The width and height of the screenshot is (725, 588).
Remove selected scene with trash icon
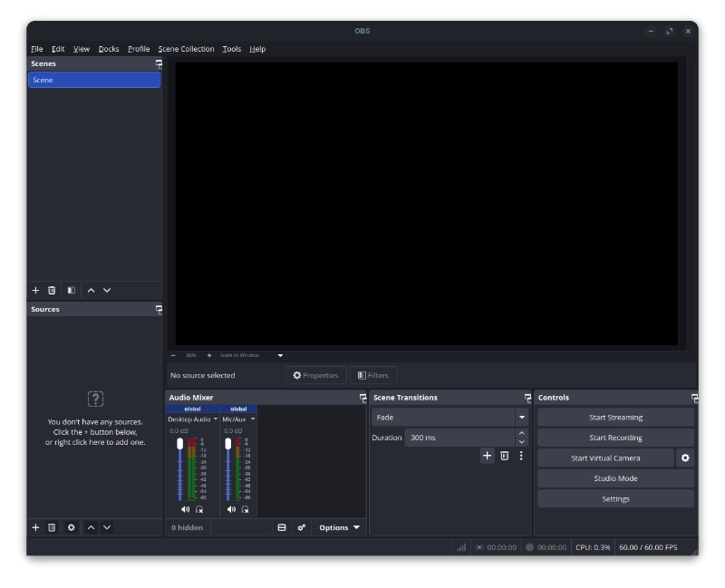tap(52, 290)
